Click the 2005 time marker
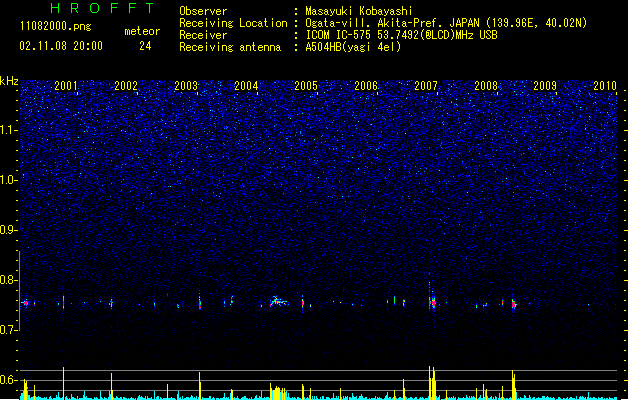Image resolution: width=629 pixels, height=400 pixels. click(306, 86)
